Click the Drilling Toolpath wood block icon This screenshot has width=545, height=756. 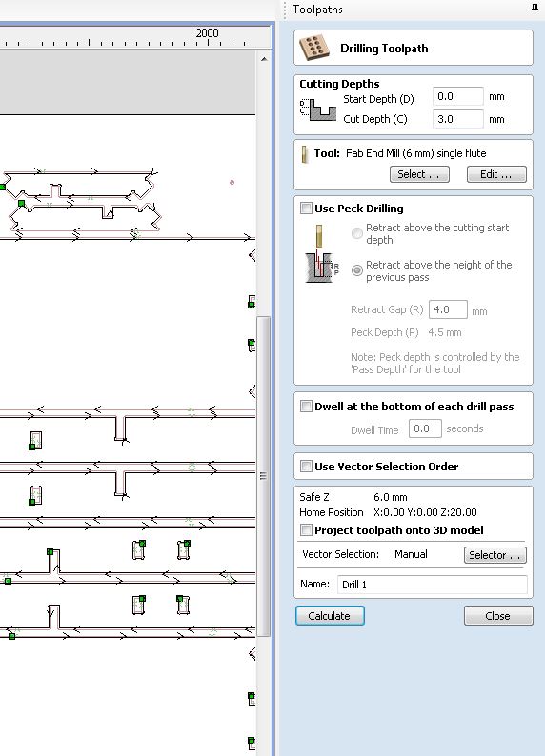point(314,48)
